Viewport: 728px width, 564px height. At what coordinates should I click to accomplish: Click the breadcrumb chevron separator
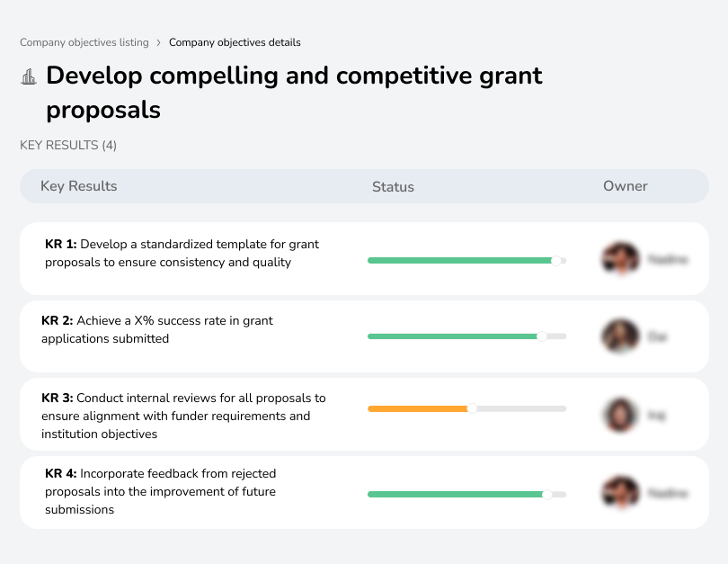(x=159, y=42)
